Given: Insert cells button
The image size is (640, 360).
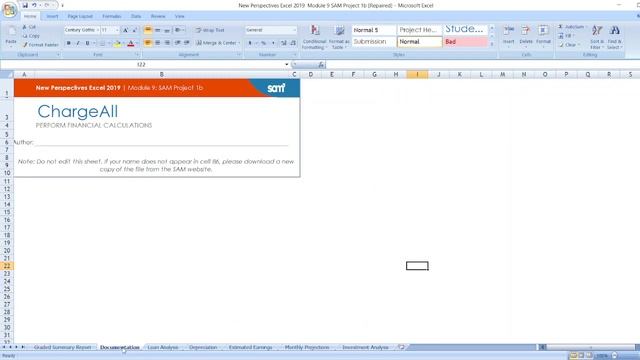Looking at the screenshot, I should coord(509,36).
